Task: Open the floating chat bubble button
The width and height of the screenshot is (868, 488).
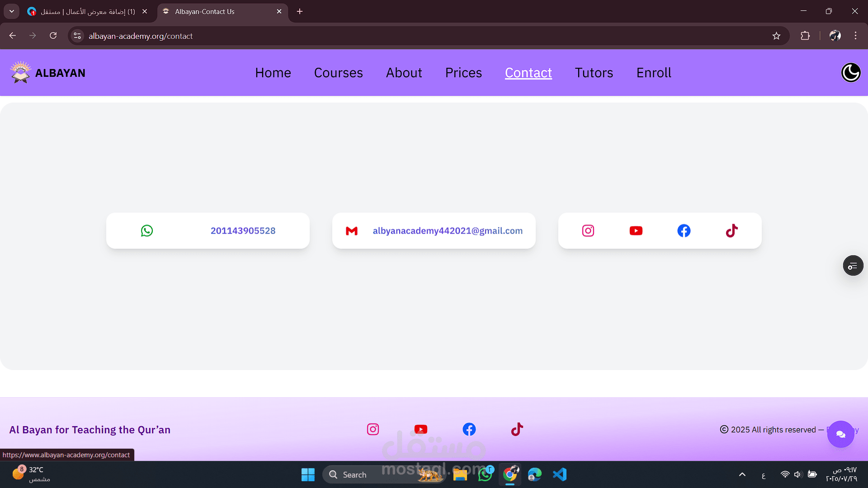Action: (840, 434)
